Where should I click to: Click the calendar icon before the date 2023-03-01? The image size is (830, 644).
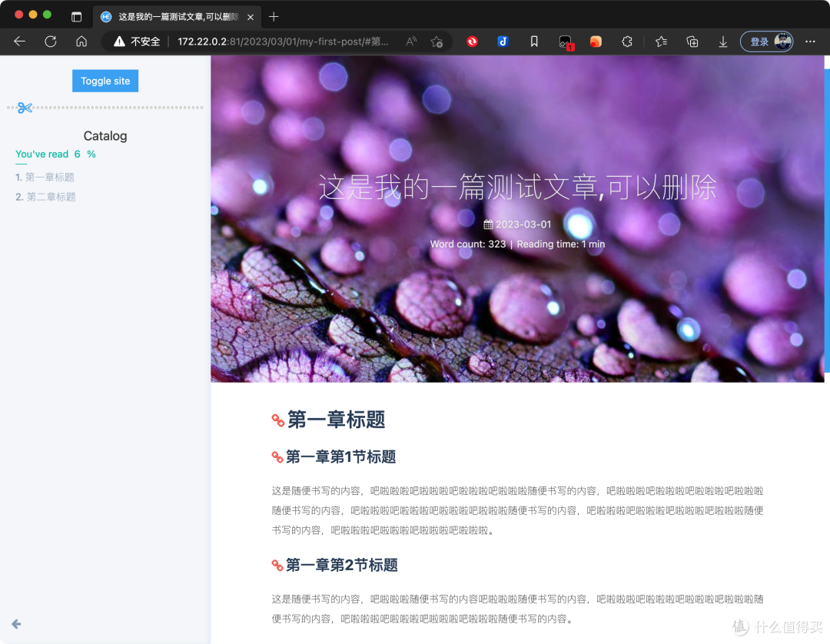tap(487, 224)
